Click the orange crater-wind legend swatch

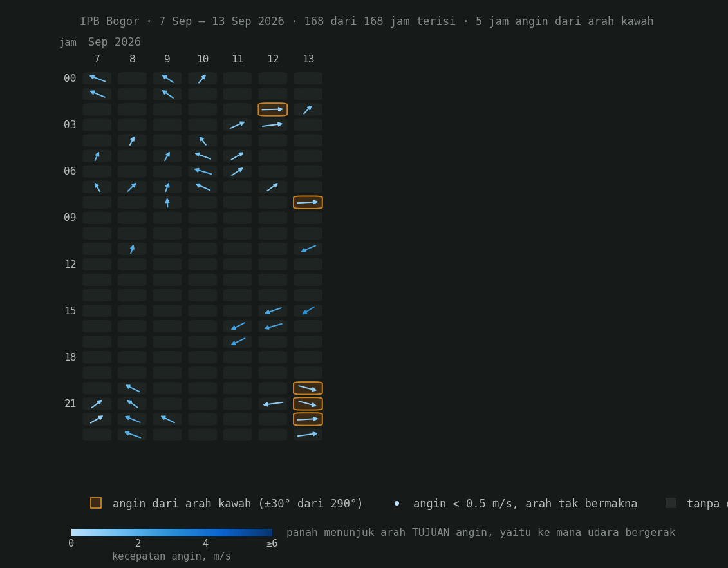96,503
